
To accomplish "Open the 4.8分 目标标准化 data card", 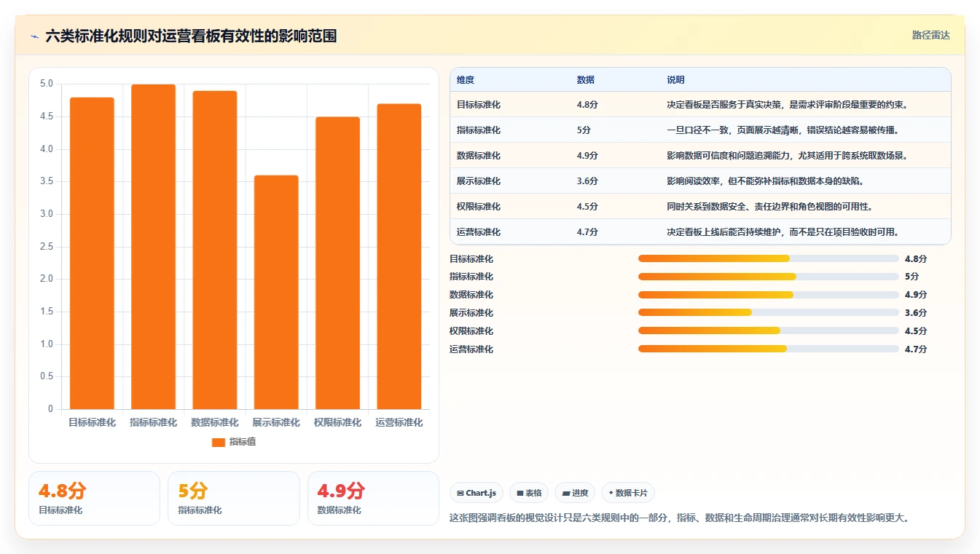I will tap(94, 498).
